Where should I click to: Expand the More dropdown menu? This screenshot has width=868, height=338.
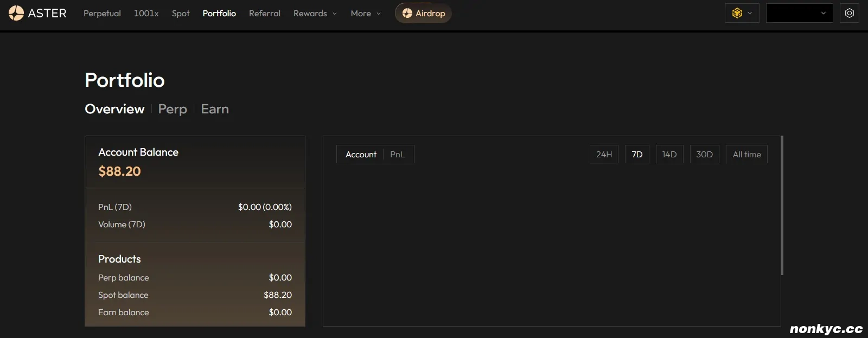click(x=365, y=13)
